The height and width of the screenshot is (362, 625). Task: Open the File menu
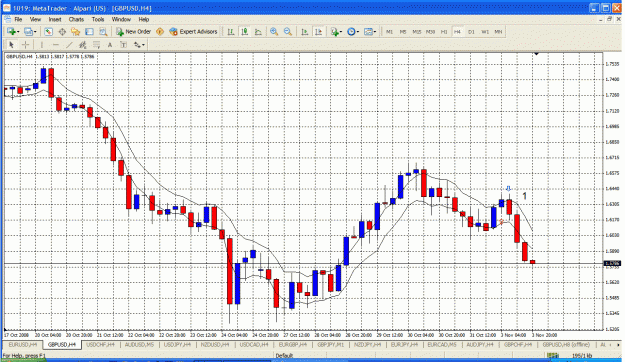pyautogui.click(x=18, y=19)
